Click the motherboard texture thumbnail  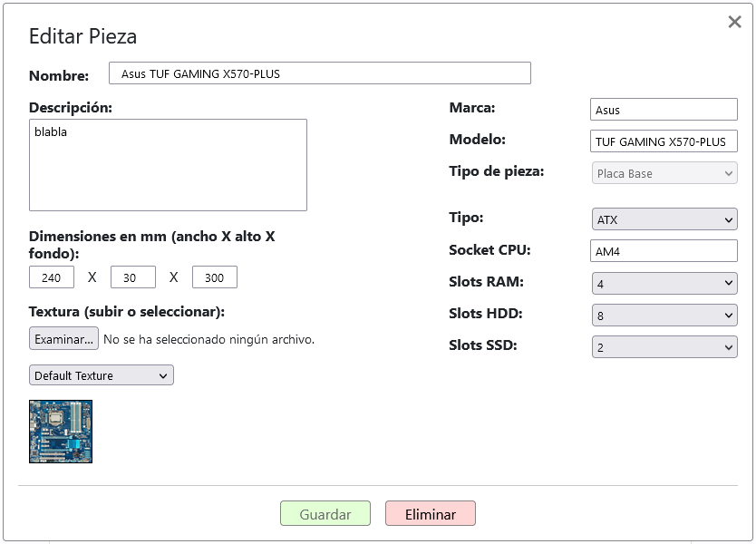tap(61, 432)
